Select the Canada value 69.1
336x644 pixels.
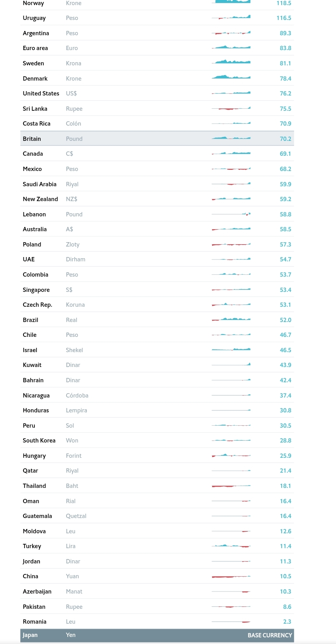(285, 154)
